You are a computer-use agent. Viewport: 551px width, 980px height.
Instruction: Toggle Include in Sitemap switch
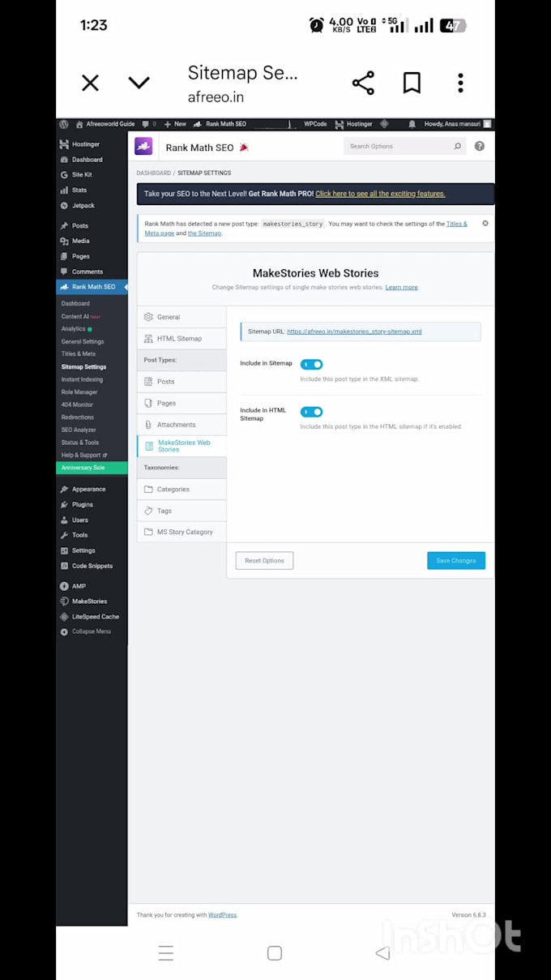[311, 365]
